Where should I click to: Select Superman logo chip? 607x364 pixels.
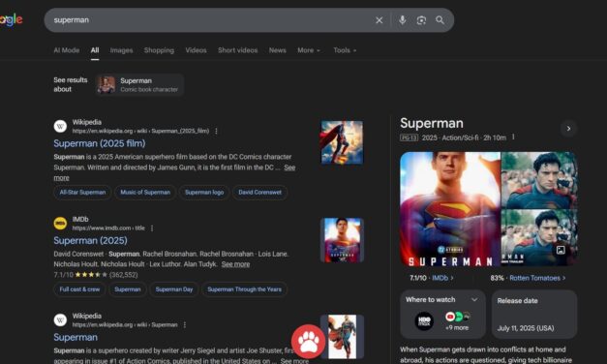[204, 193]
